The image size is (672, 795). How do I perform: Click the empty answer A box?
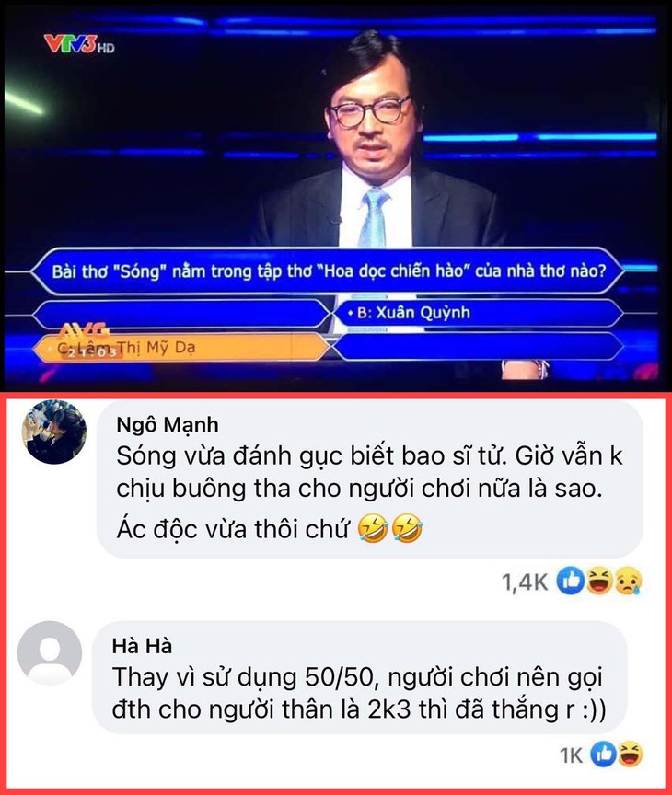pyautogui.click(x=181, y=314)
